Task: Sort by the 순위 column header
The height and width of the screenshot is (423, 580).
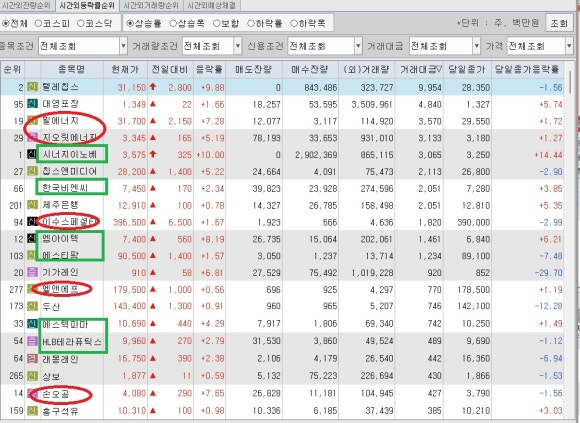Action: click(x=12, y=69)
